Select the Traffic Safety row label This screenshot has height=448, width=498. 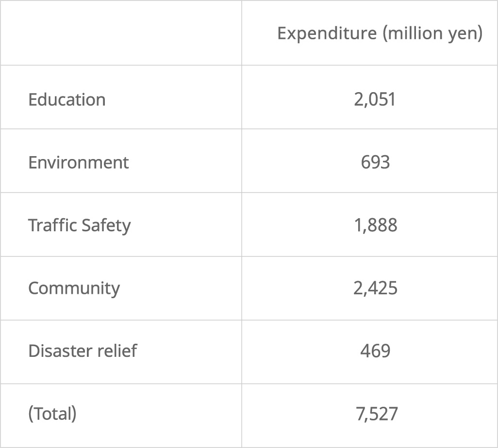[x=79, y=225]
